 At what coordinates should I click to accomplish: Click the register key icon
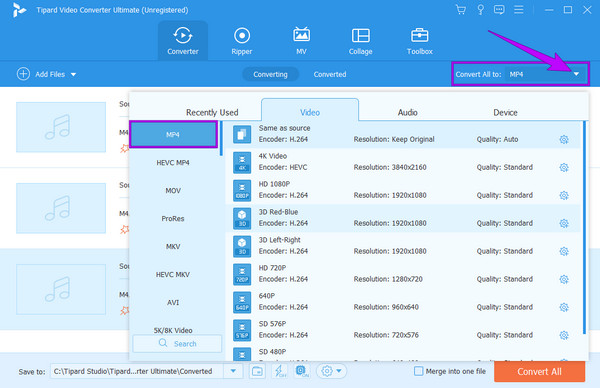tap(480, 10)
